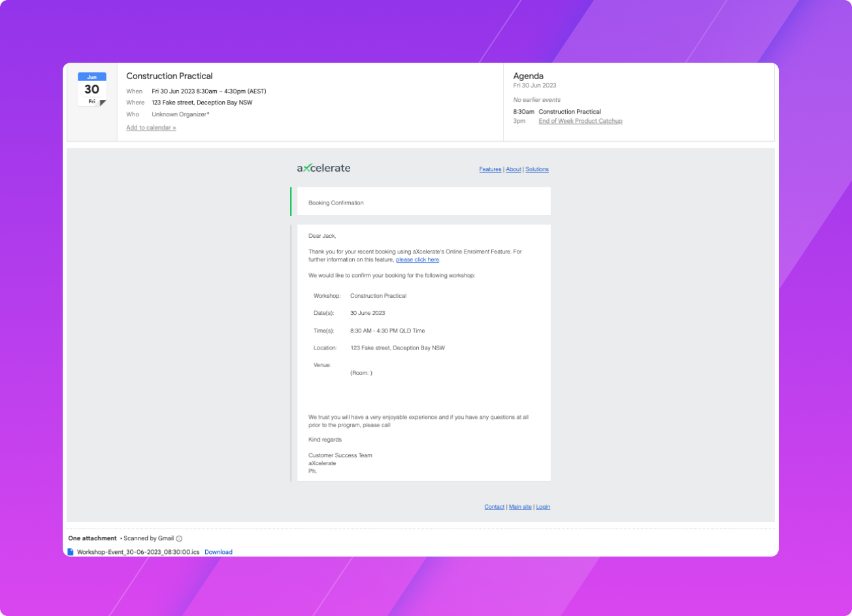Click 'Unknown Organizer*' text
852x616 pixels.
(180, 114)
